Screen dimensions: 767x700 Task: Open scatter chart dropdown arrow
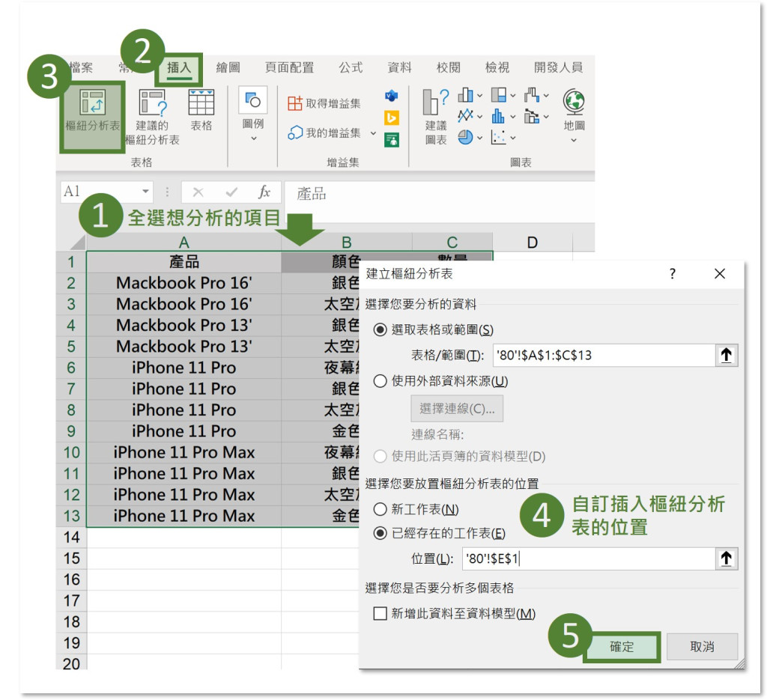coord(512,139)
